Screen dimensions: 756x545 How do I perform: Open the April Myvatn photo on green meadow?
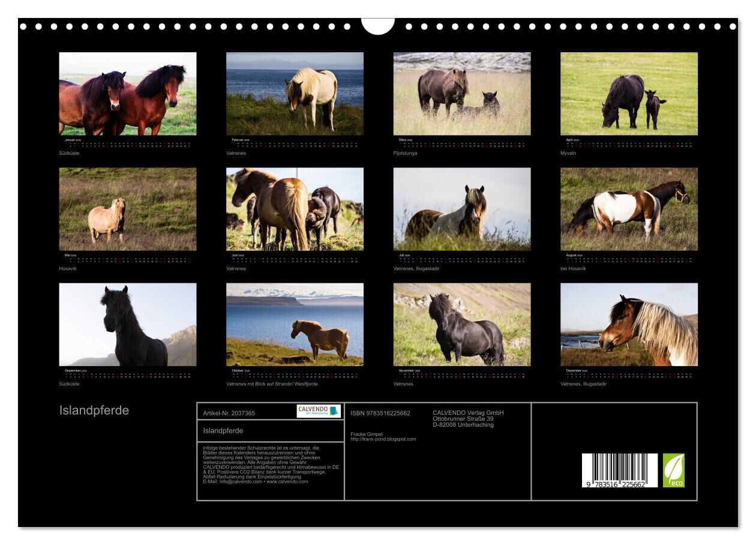click(x=629, y=94)
